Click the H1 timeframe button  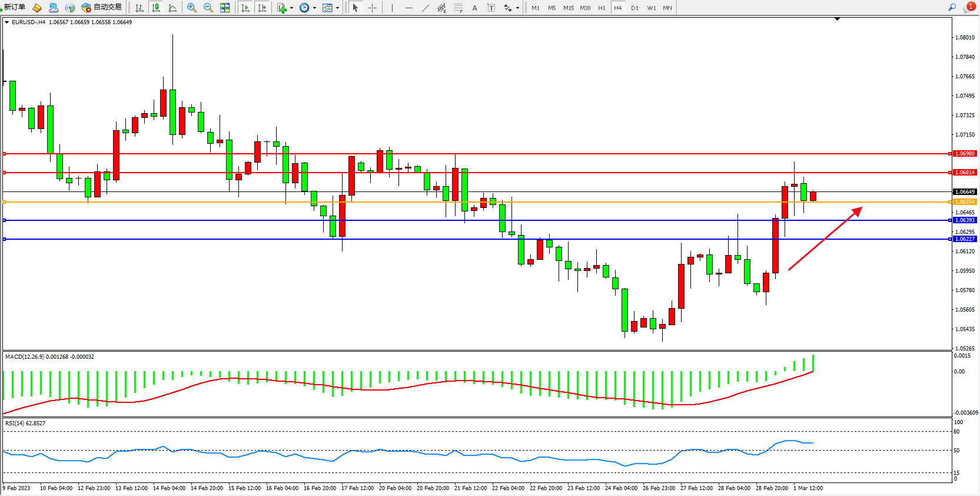pyautogui.click(x=602, y=8)
